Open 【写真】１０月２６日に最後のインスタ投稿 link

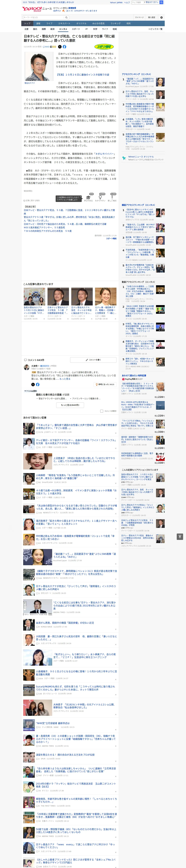(82, 75)
